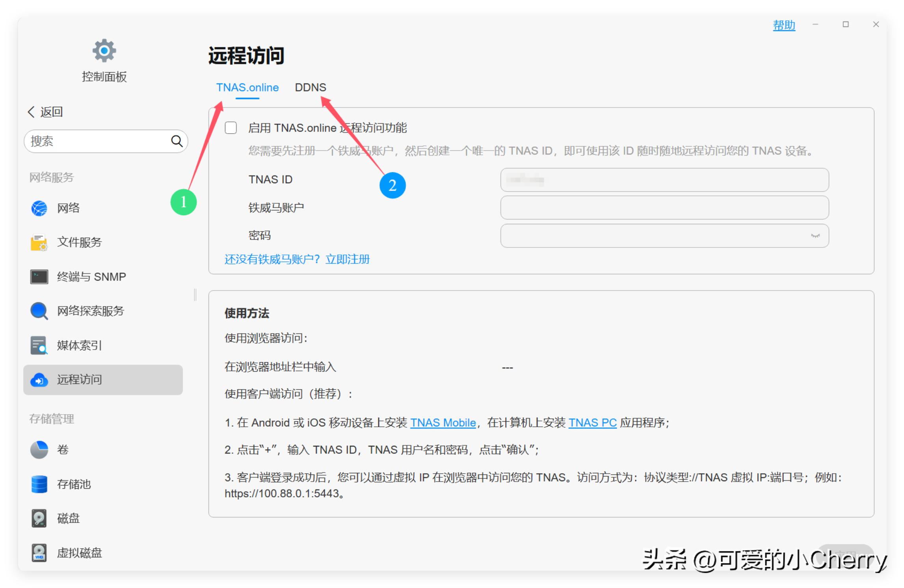Close the Control Panel window
Viewport: 904px width, 588px height.
[876, 24]
